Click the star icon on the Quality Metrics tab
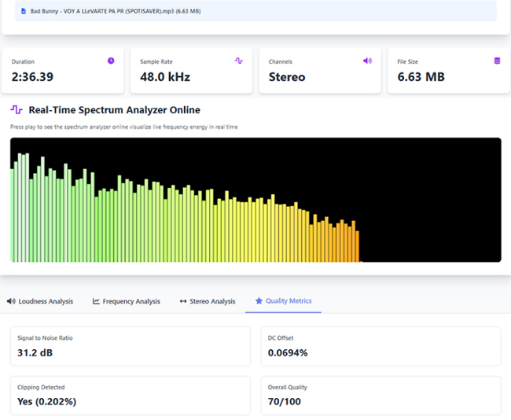The height and width of the screenshot is (420, 511). tap(259, 300)
